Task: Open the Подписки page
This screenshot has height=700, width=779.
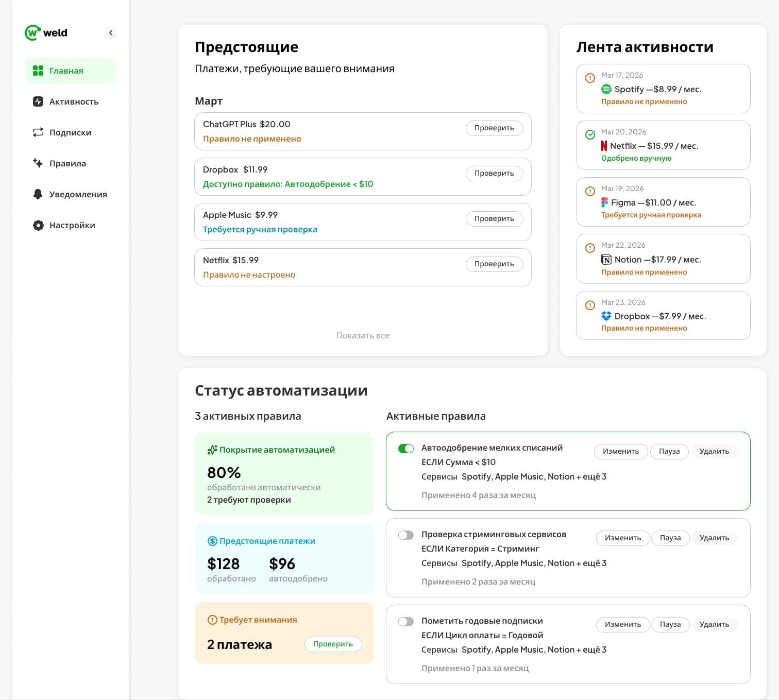Action: (x=71, y=132)
